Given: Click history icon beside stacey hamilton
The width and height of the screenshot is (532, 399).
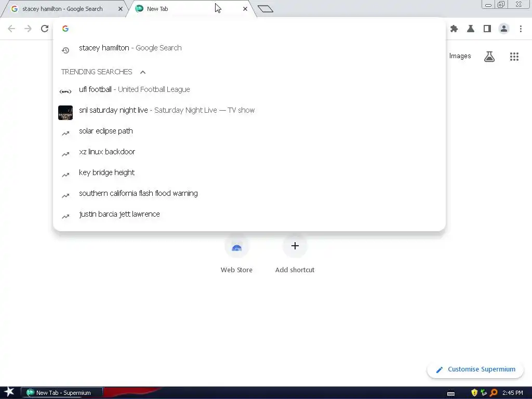Looking at the screenshot, I should coord(65,50).
